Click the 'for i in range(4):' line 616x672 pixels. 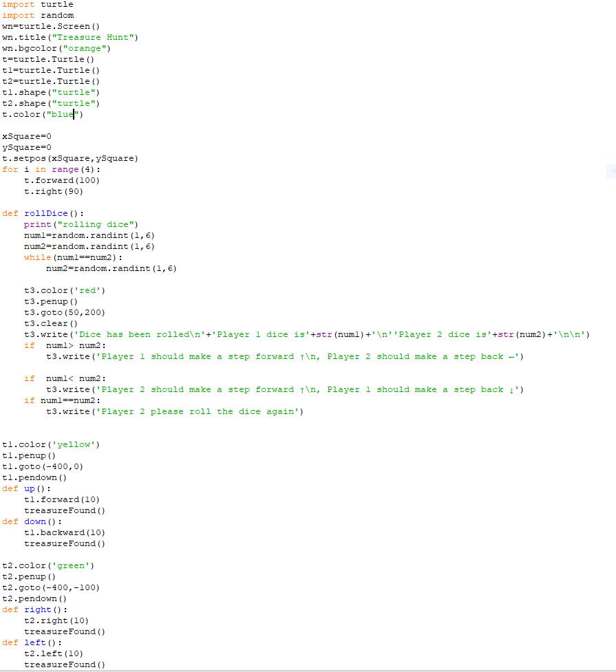(51, 170)
